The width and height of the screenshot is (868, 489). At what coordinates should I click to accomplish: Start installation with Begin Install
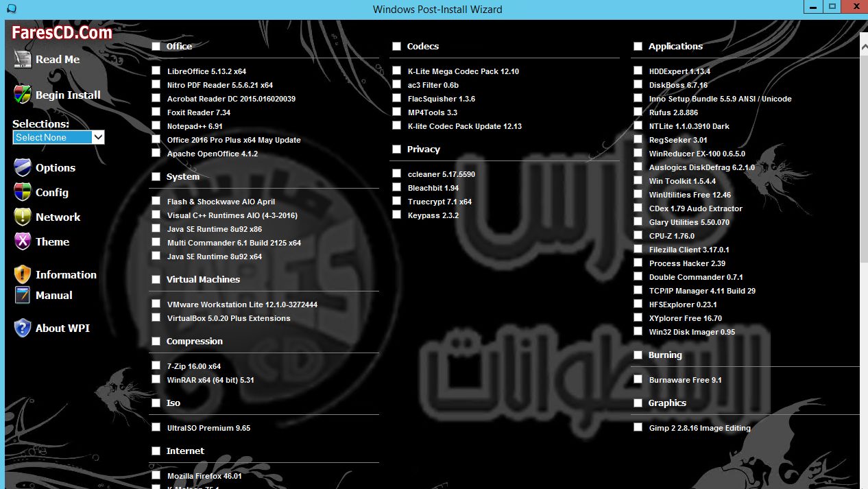[68, 95]
